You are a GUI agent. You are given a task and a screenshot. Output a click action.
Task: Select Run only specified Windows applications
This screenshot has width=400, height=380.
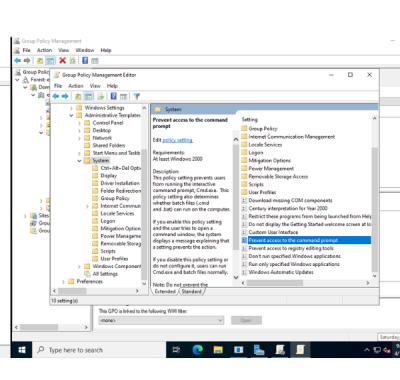tap(294, 264)
